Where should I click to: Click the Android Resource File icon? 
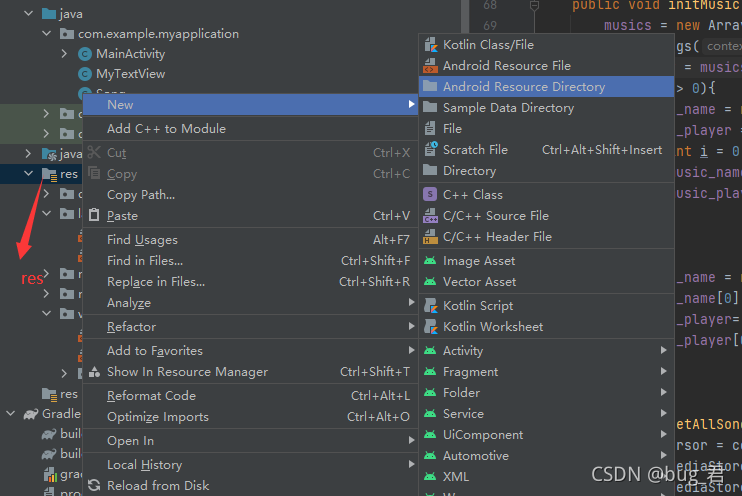[431, 66]
